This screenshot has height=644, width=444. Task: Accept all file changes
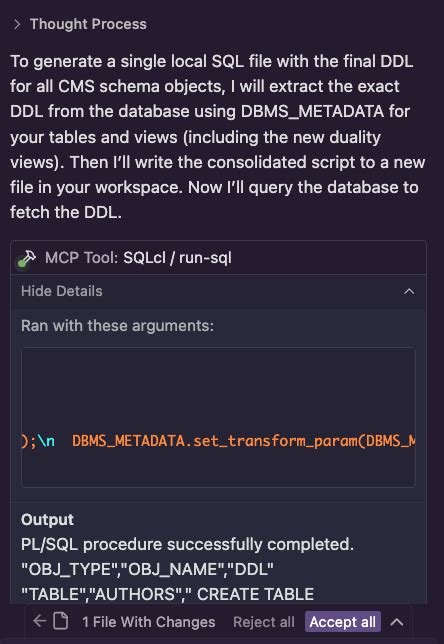coord(343,622)
